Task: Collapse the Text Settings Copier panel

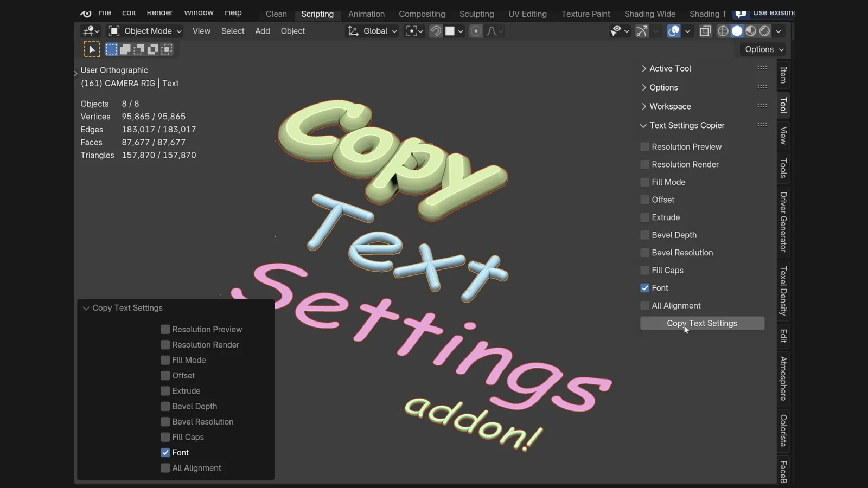Action: click(x=643, y=125)
